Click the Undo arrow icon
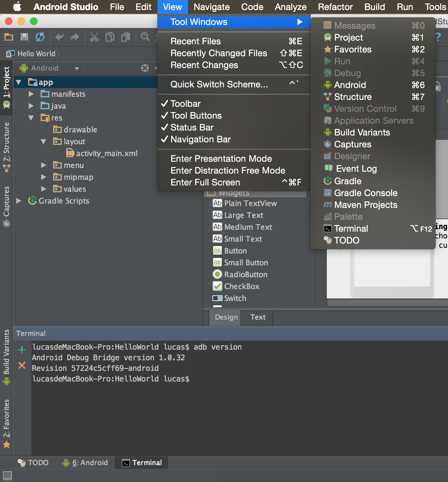Image resolution: width=448 pixels, height=482 pixels. [59, 37]
